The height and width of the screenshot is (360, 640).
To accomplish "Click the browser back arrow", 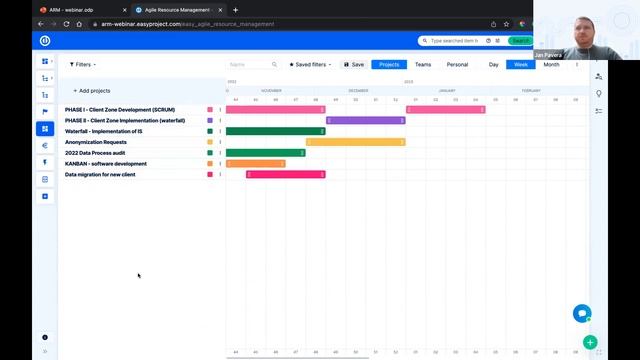I will [41, 24].
